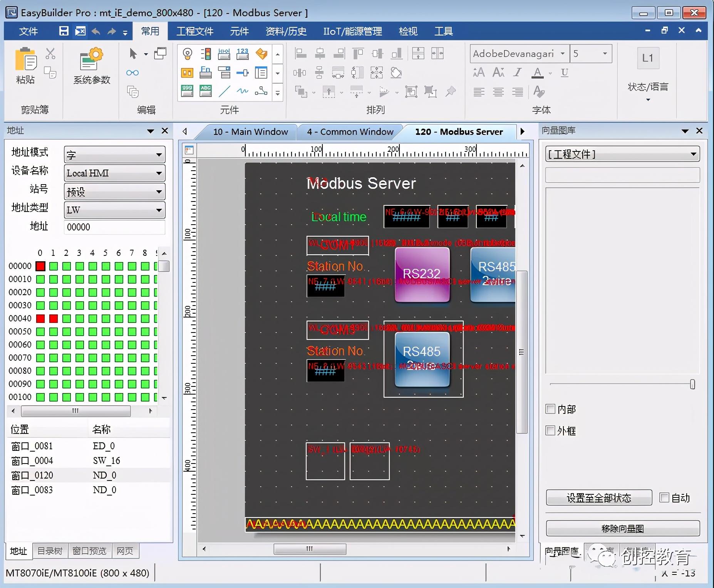Apply underline text formatting
Viewport: 714px width, 588px height.
click(565, 72)
